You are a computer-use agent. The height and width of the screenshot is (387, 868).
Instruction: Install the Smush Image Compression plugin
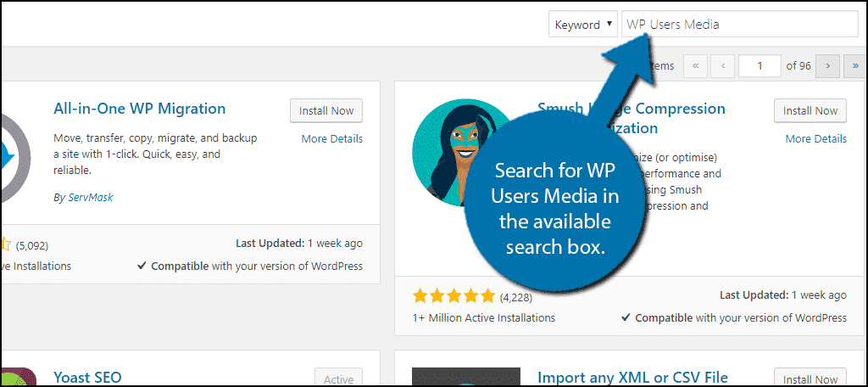tap(810, 110)
